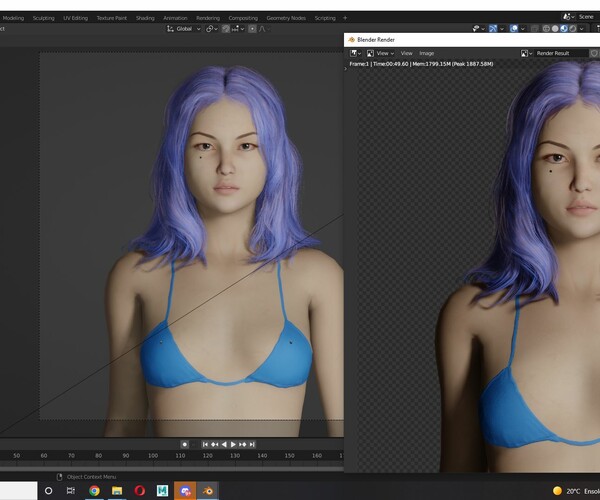
Task: Open the Shading workspace tab
Action: (x=145, y=18)
